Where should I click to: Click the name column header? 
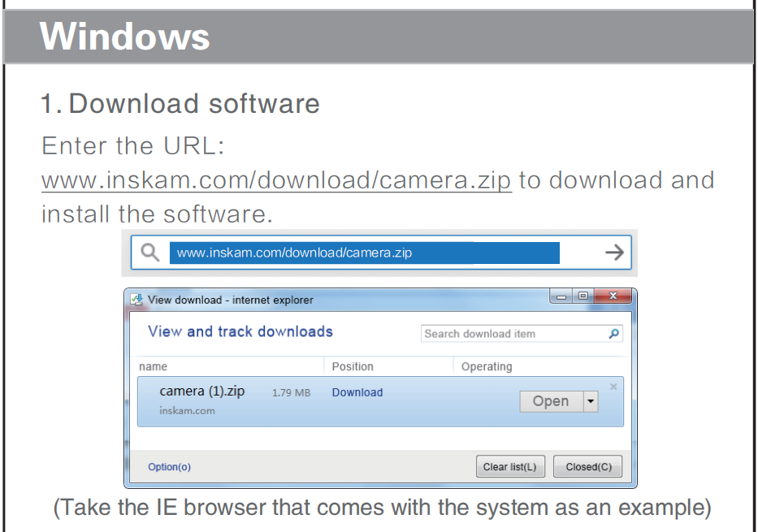(153, 366)
